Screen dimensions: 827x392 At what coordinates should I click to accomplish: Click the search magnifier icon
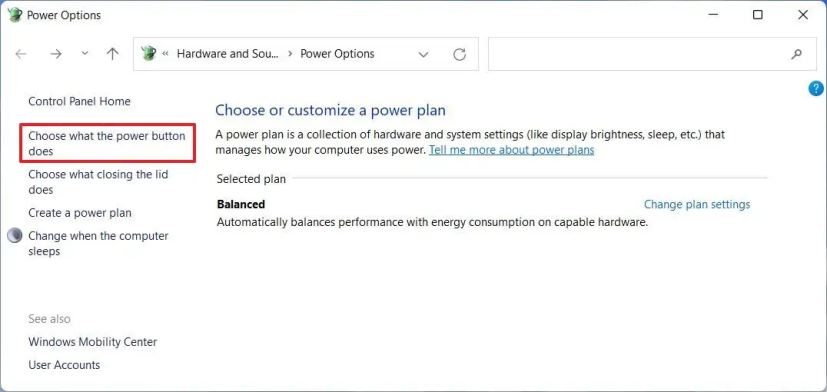[x=797, y=54]
